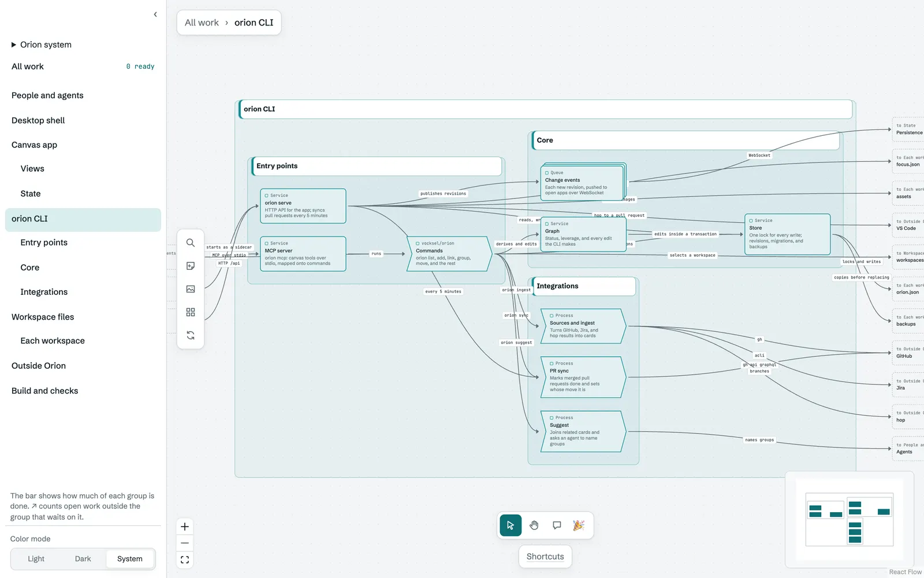Select People and agents in sidebar
The height and width of the screenshot is (578, 924).
83,95
